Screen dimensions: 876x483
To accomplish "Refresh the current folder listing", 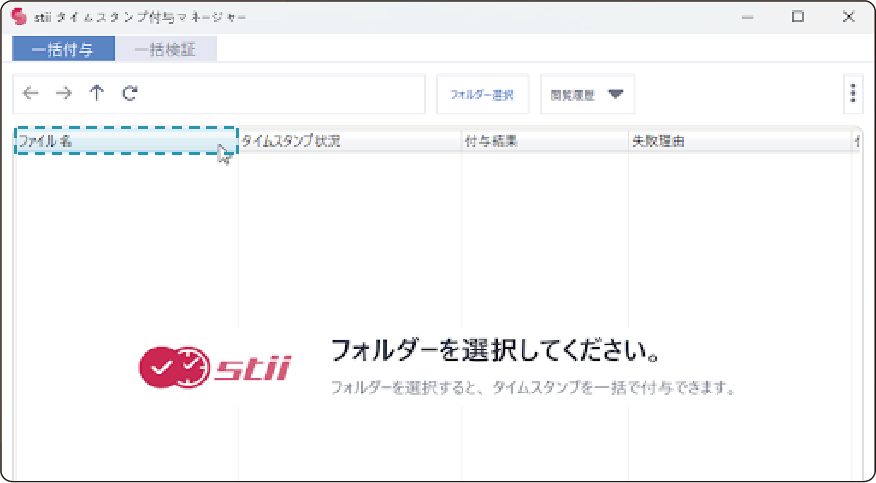I will pyautogui.click(x=129, y=93).
